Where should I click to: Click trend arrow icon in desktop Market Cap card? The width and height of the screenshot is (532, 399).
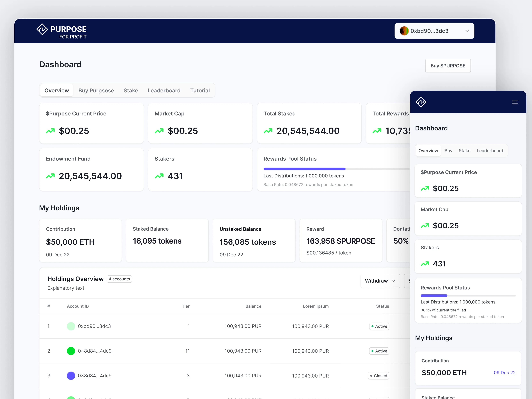click(x=159, y=131)
